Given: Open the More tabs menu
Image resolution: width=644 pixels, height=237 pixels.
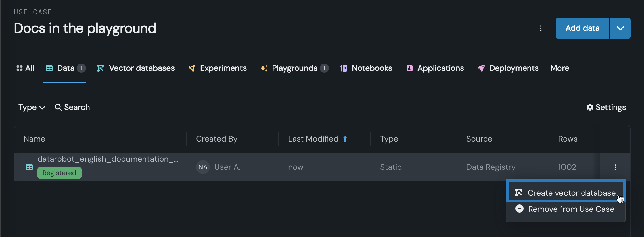Looking at the screenshot, I should tap(559, 68).
